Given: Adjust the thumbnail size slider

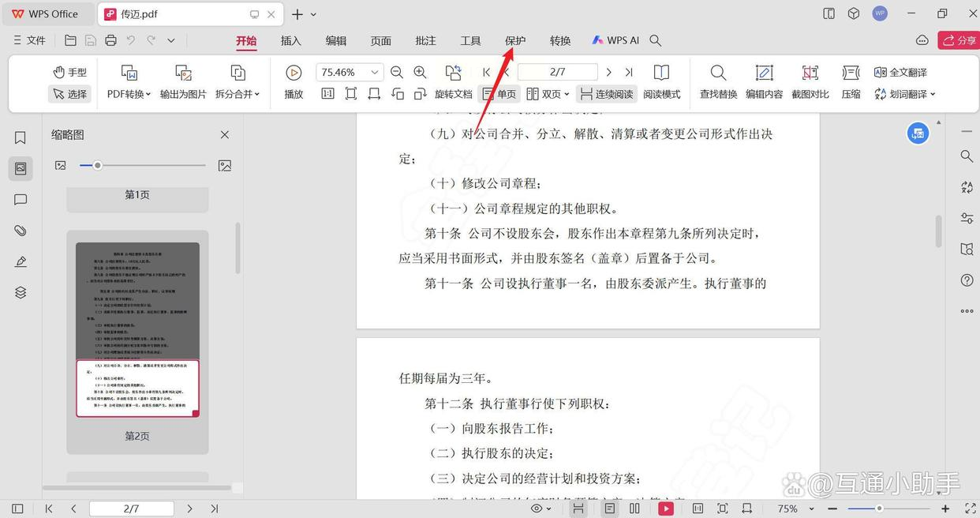Looking at the screenshot, I should [x=98, y=165].
